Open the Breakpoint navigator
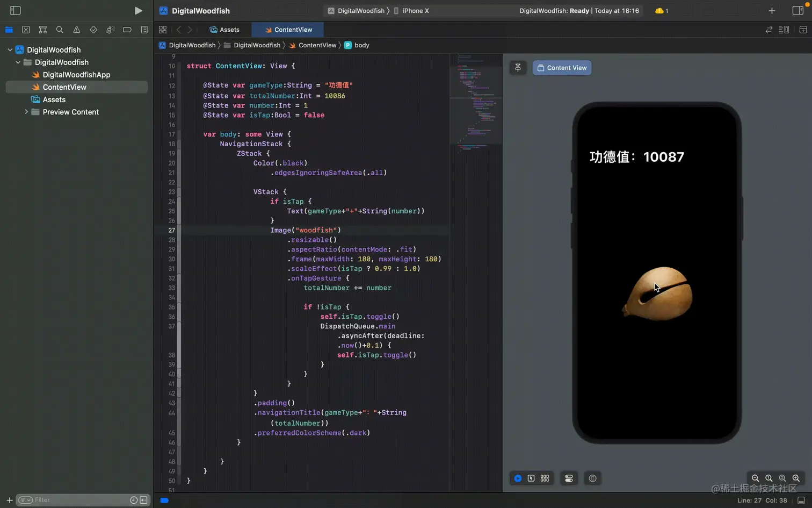812x508 pixels. point(127,30)
